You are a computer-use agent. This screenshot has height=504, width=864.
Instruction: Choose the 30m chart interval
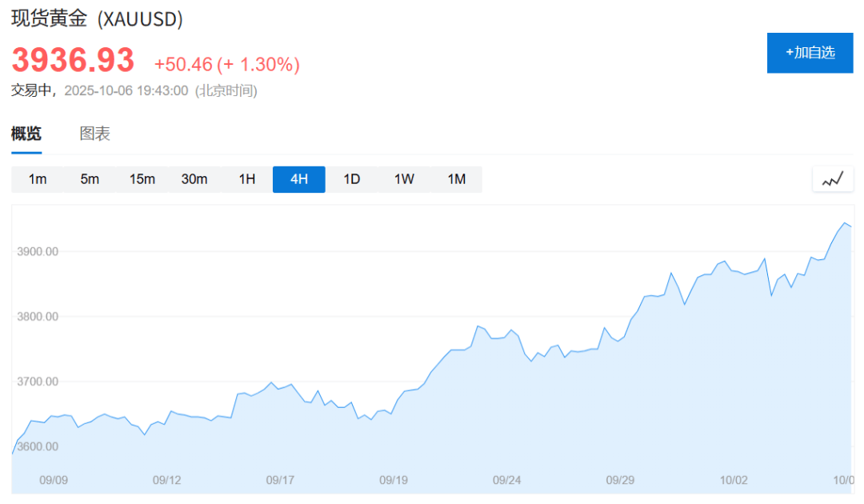tap(194, 179)
